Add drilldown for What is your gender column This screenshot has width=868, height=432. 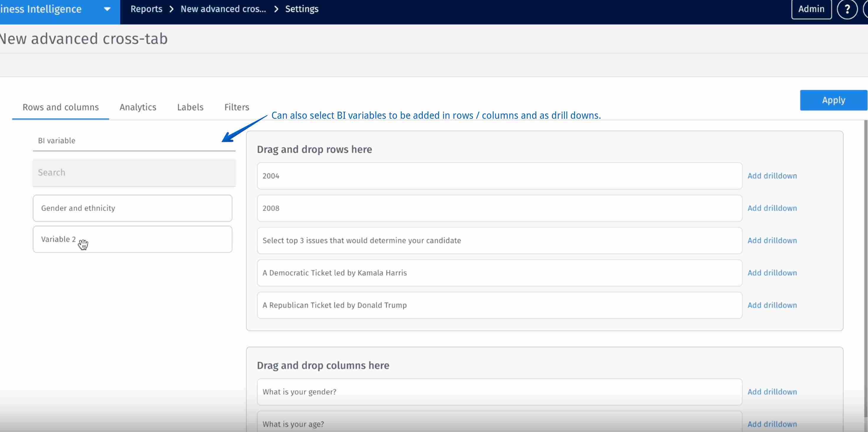(x=772, y=392)
